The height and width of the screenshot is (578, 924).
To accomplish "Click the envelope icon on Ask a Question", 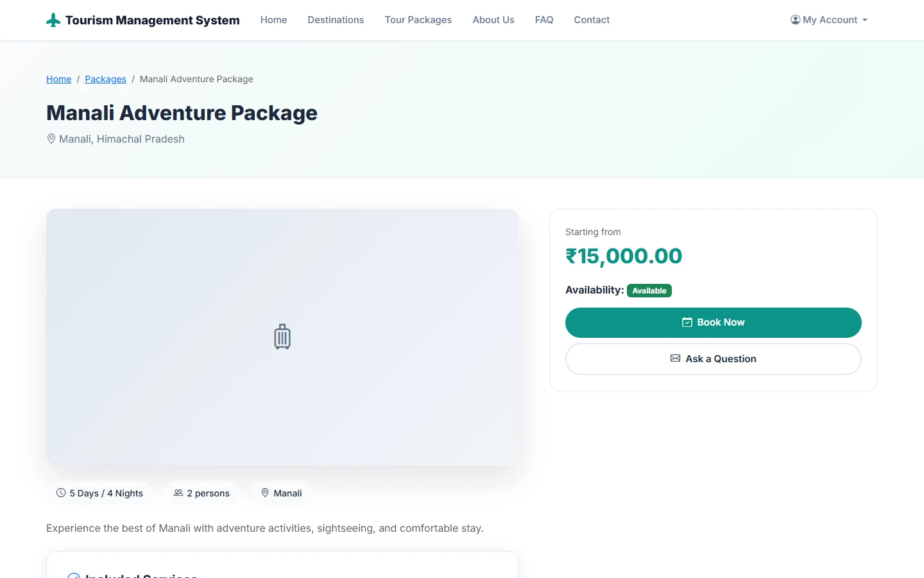I will (x=676, y=358).
